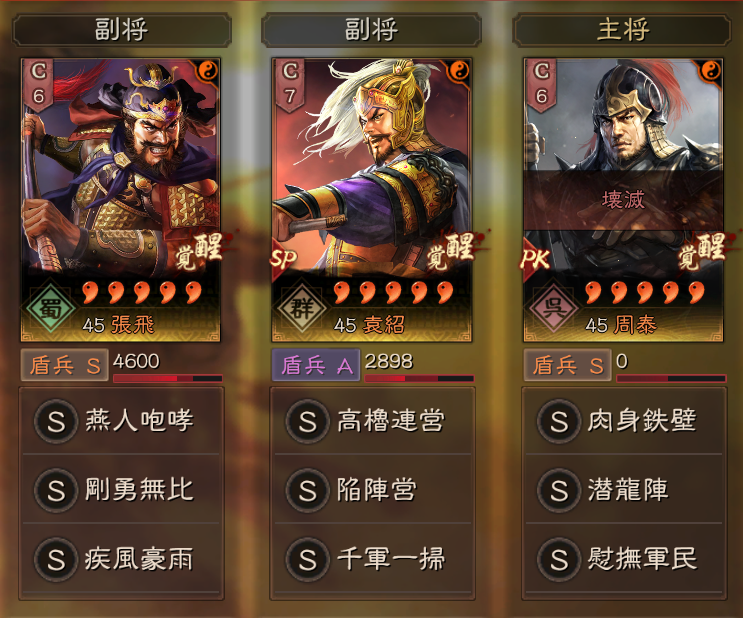This screenshot has height=618, width=743.
Task: Click the yin-yang icon on 張飛 card
Action: click(208, 71)
